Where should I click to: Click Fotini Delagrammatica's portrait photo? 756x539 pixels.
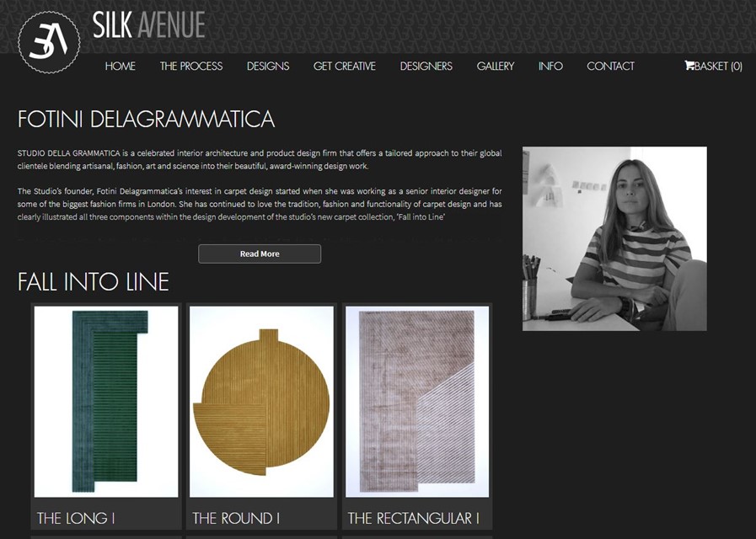[614, 239]
